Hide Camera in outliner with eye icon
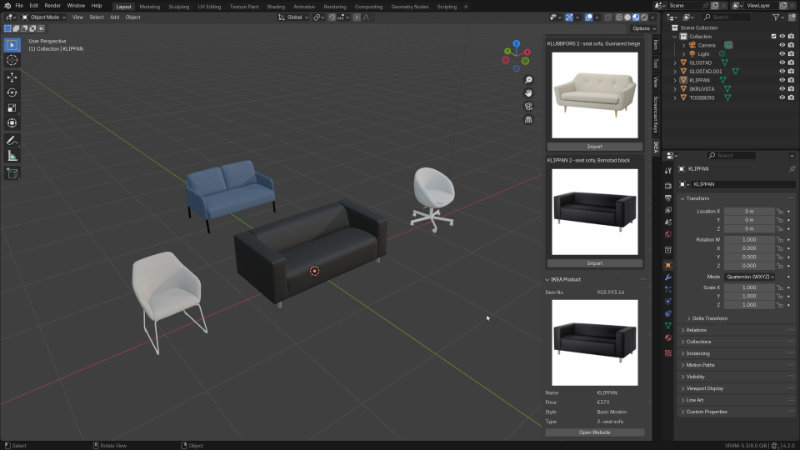The image size is (800, 450). click(782, 45)
